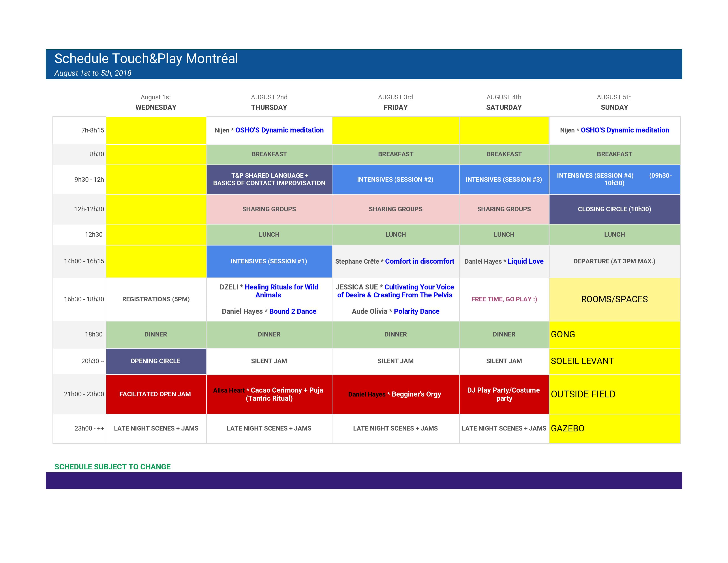Open the Bound 2 Dance link
Image resolution: width=728 pixels, height=563 pixels.
point(293,311)
